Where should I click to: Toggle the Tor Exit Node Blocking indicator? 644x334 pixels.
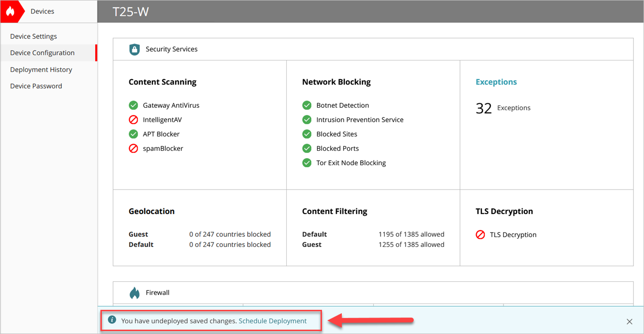click(x=307, y=163)
